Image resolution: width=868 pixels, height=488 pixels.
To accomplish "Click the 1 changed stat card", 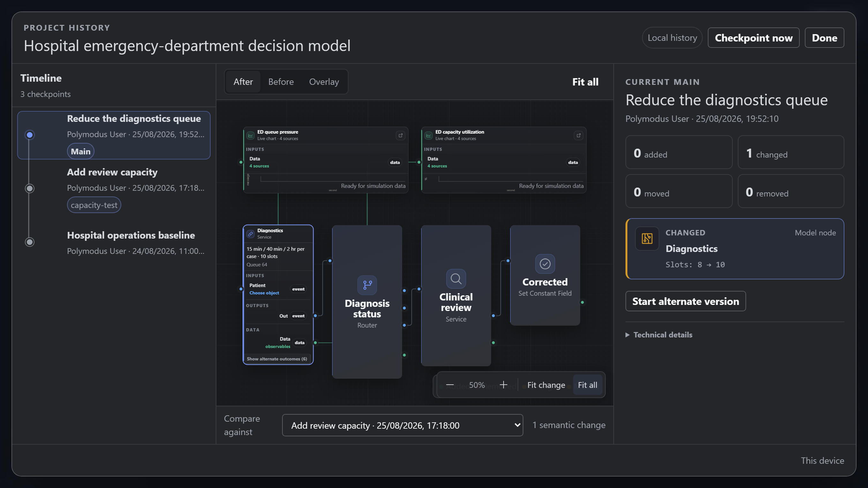I will (790, 152).
